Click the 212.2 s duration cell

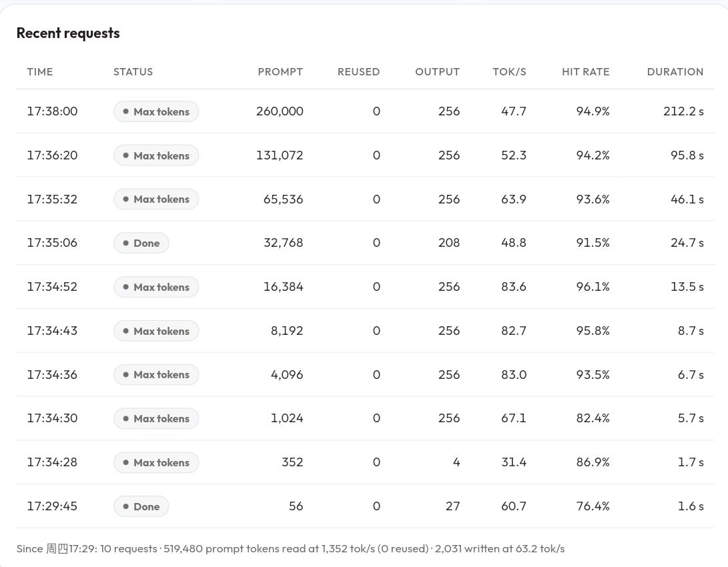click(x=683, y=111)
